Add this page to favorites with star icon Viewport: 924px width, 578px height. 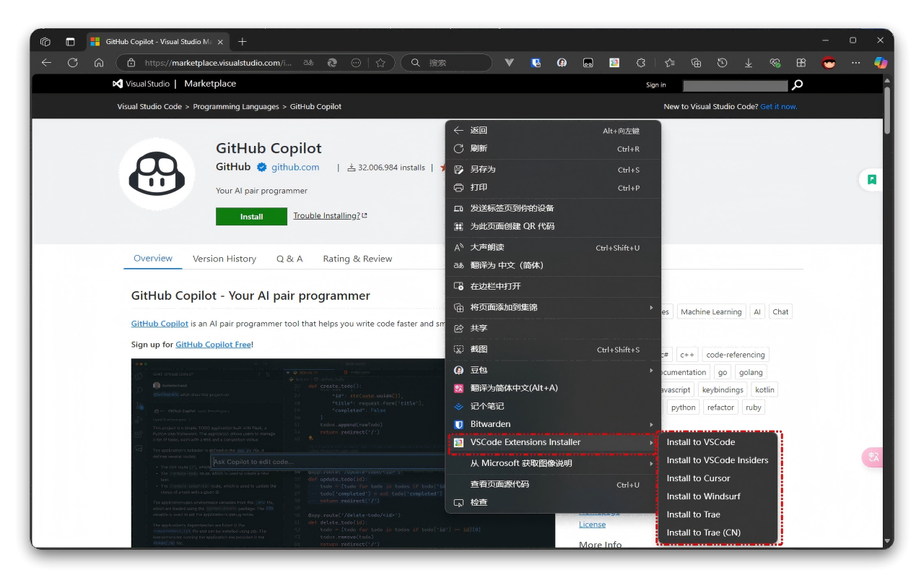pyautogui.click(x=380, y=63)
